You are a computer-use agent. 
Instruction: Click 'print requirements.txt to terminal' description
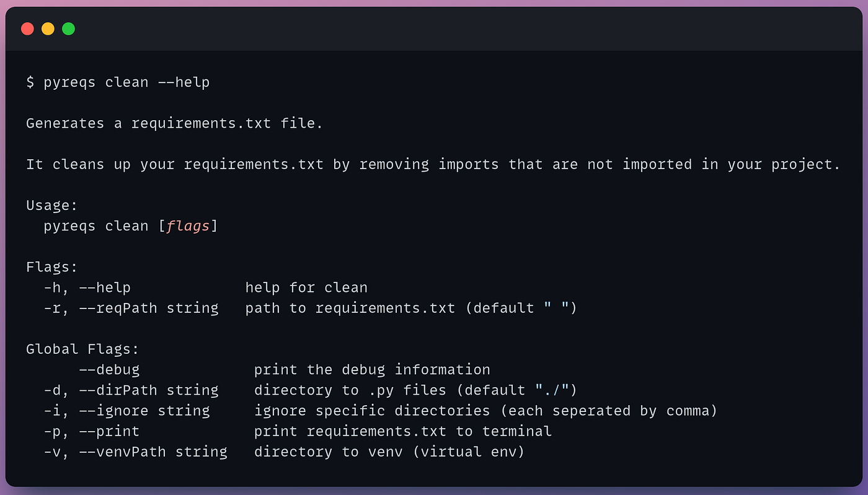403,431
